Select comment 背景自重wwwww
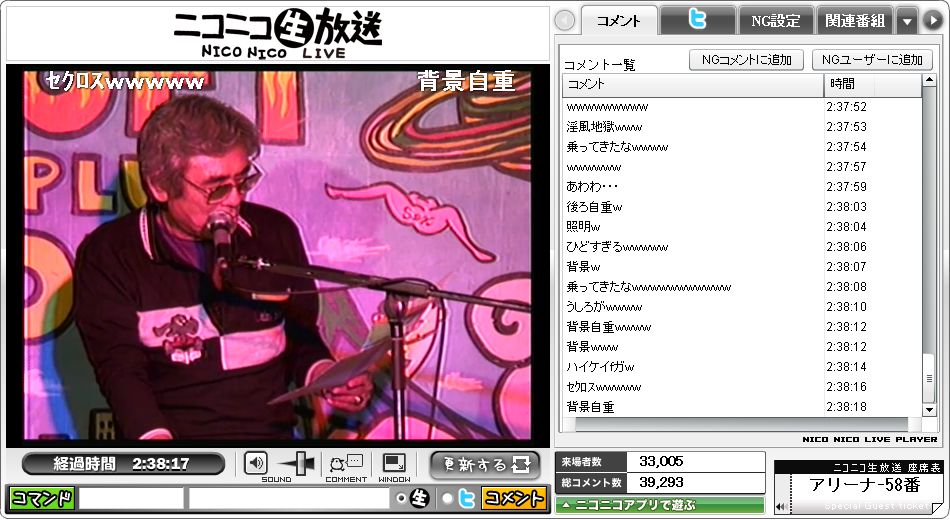 pyautogui.click(x=742, y=327)
